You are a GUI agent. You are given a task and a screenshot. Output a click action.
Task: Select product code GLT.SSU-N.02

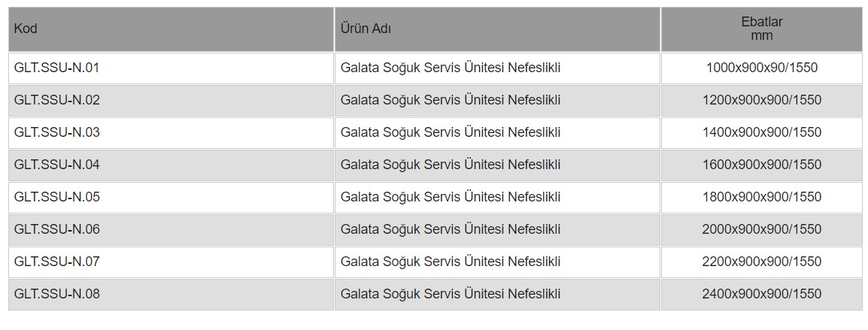(56, 100)
